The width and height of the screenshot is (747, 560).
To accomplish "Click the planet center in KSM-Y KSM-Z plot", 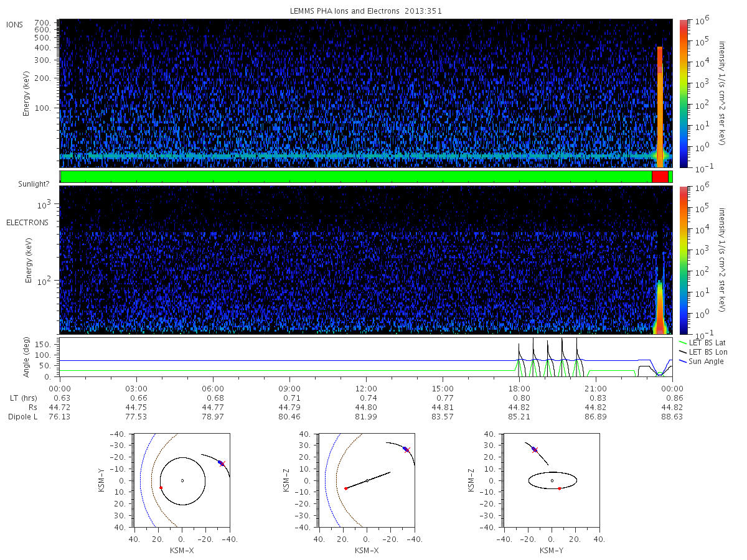I will pyautogui.click(x=552, y=480).
